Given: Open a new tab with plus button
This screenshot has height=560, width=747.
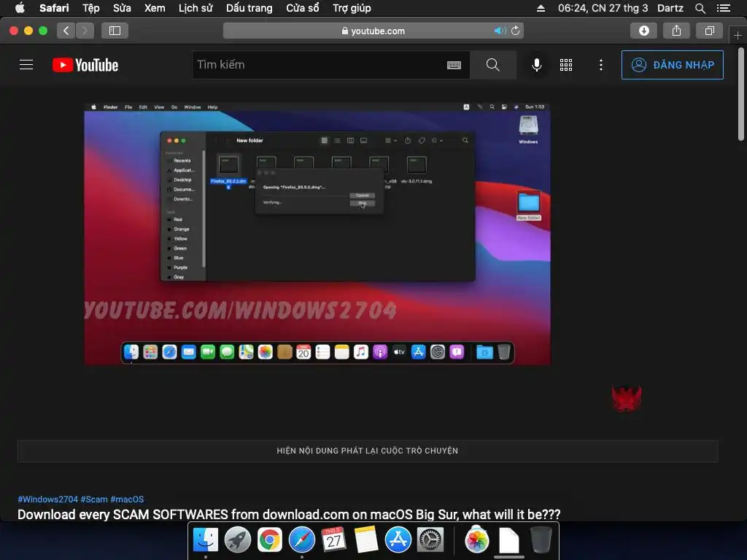Looking at the screenshot, I should pyautogui.click(x=738, y=35).
